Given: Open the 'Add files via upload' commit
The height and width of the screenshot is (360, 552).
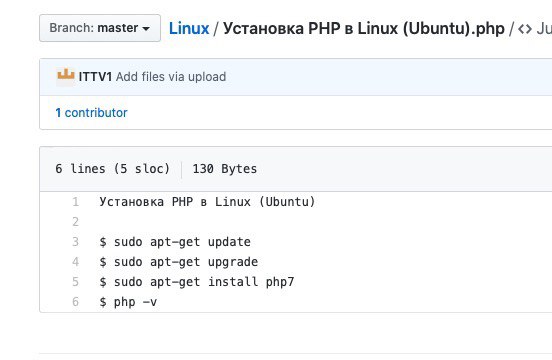Looking at the screenshot, I should (x=171, y=77).
